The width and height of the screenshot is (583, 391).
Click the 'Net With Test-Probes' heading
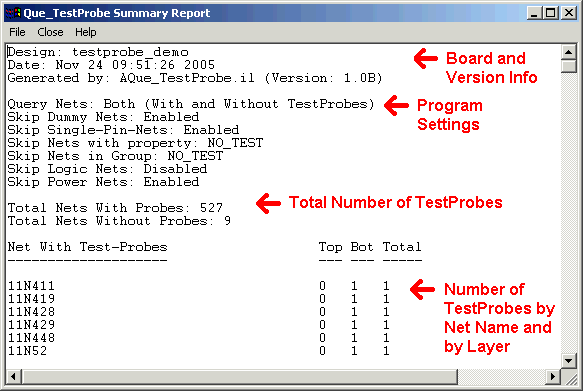(x=87, y=247)
